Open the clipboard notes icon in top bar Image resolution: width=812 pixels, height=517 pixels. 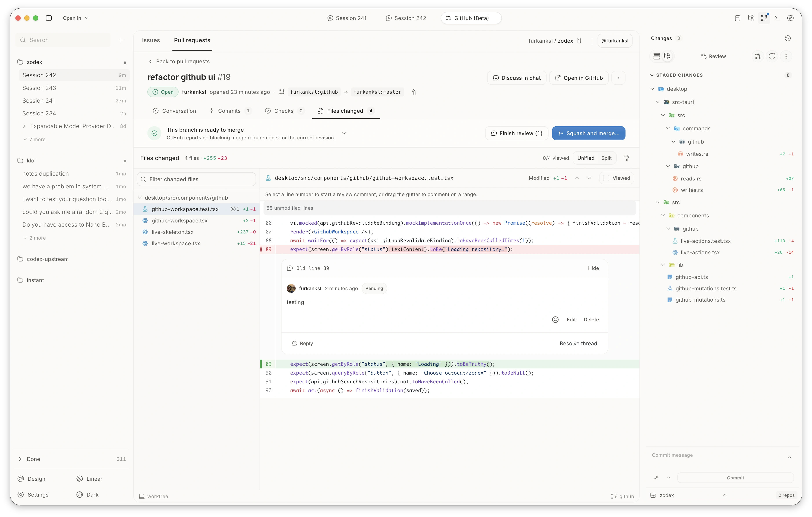737,18
